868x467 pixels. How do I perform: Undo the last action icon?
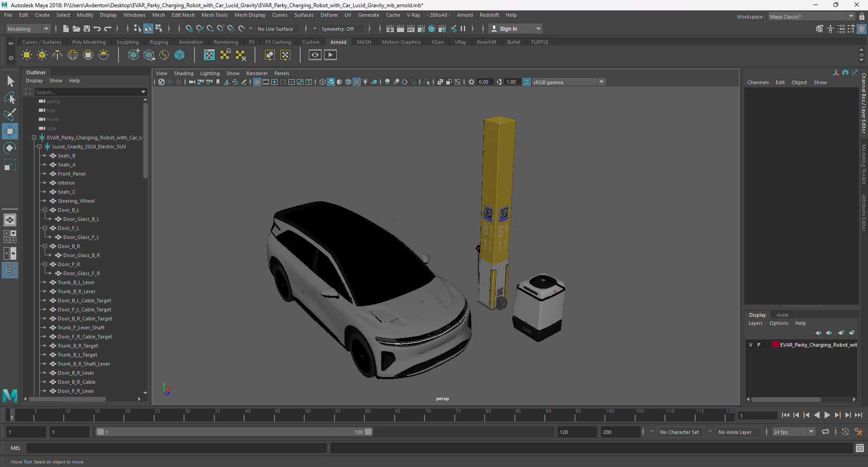(97, 29)
